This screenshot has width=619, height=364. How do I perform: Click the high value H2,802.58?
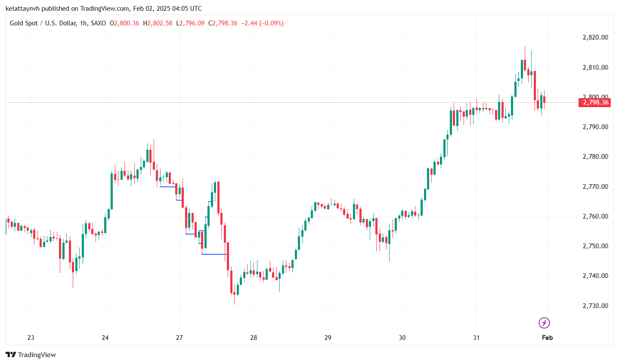[158, 23]
